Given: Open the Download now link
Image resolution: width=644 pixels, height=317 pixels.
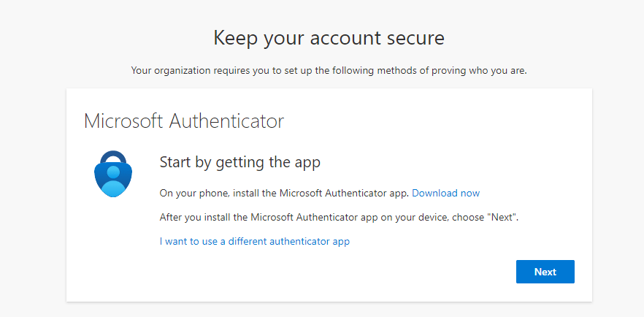Looking at the screenshot, I should [445, 193].
